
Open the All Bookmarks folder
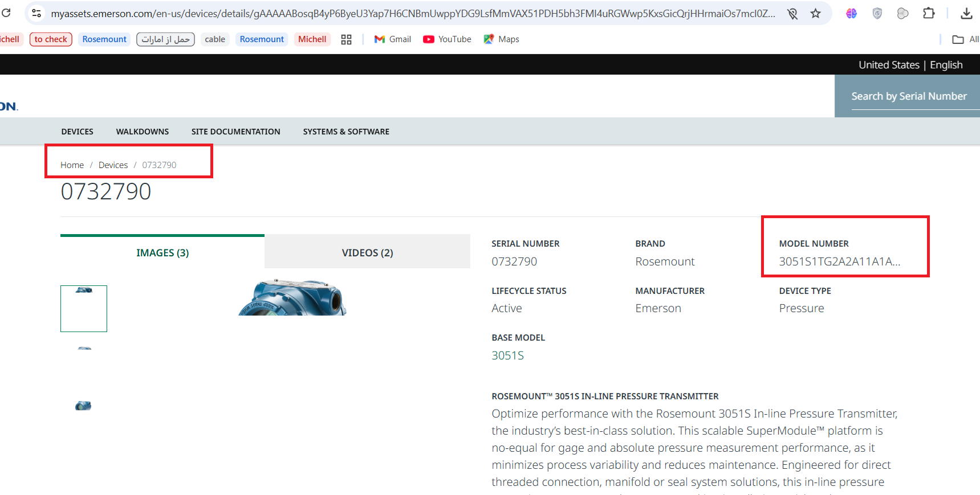[x=966, y=39]
